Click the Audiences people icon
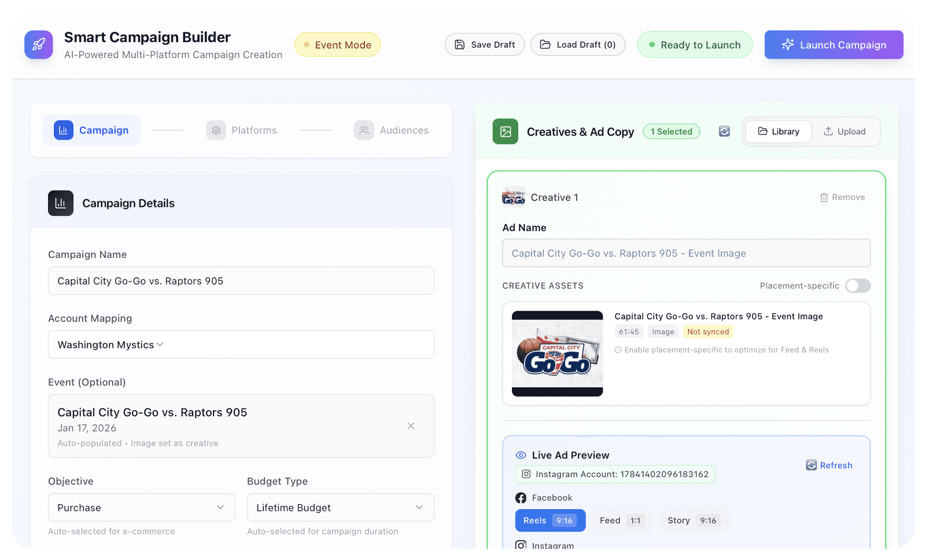Viewport: 929px width, 560px height. tap(364, 130)
